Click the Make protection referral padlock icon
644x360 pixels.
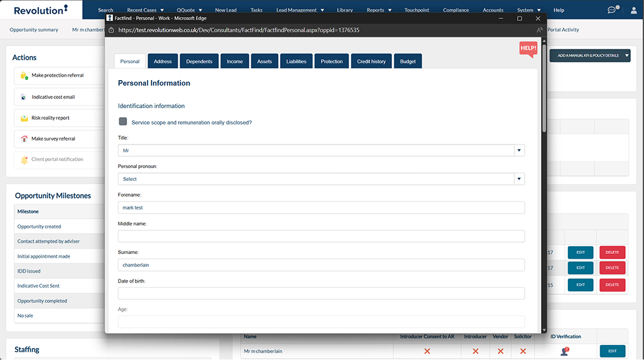coord(24,76)
